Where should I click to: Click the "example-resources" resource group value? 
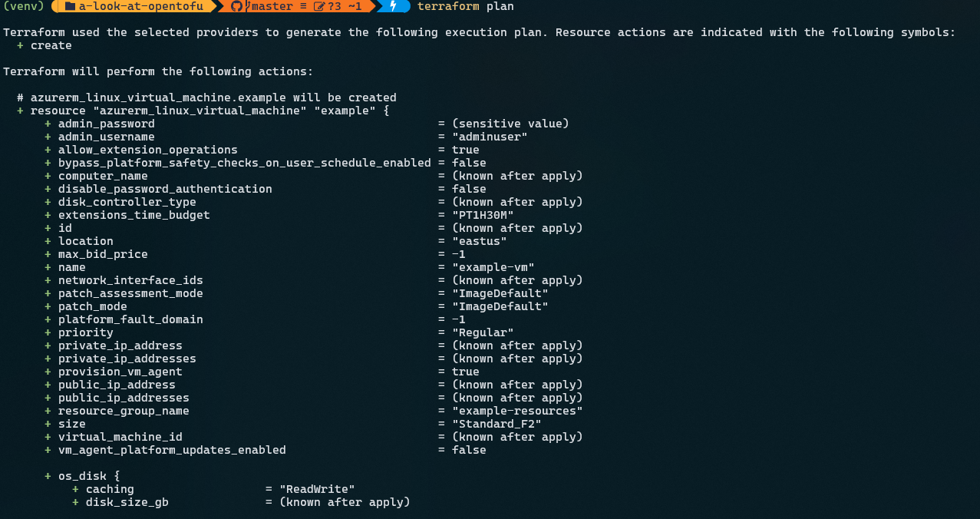pos(516,411)
